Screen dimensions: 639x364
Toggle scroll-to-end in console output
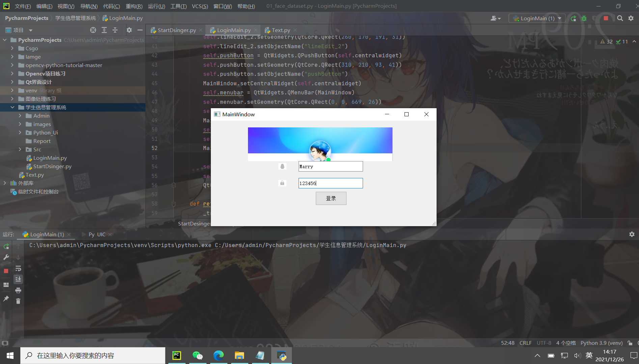[x=18, y=279]
